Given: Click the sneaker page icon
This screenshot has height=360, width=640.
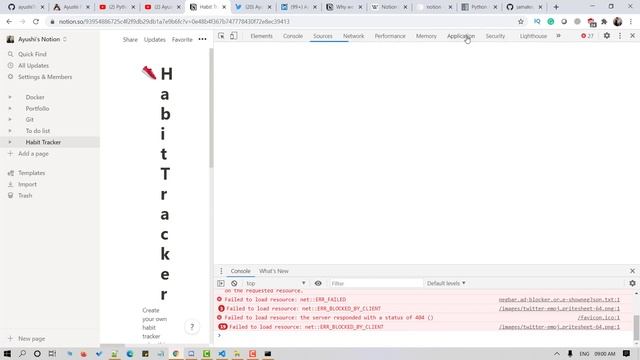Looking at the screenshot, I should tap(149, 73).
